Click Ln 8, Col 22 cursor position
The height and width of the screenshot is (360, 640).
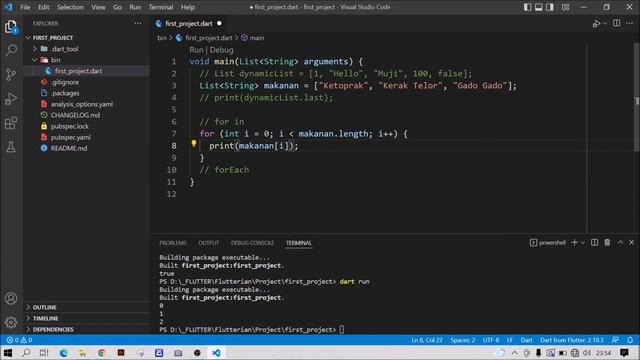click(x=427, y=340)
